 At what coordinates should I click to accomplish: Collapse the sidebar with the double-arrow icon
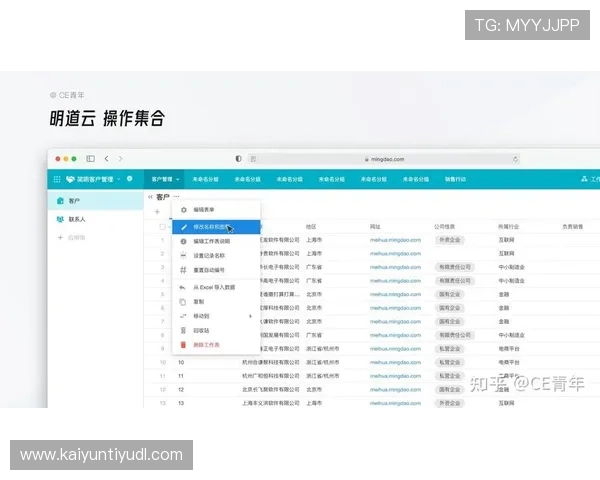coord(150,197)
